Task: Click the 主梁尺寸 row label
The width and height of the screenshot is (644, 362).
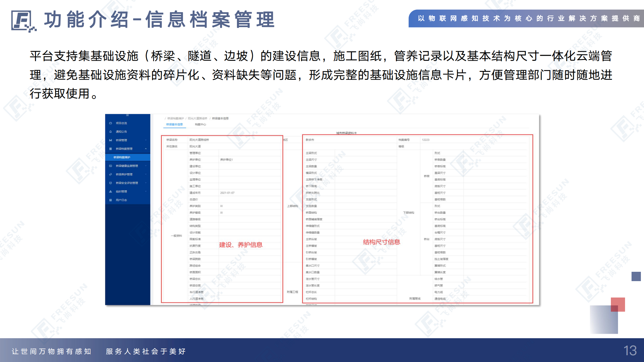Action: click(311, 160)
